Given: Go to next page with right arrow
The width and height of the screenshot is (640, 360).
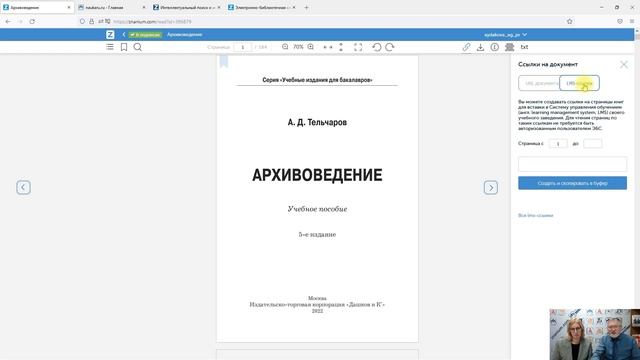Looking at the screenshot, I should [491, 187].
